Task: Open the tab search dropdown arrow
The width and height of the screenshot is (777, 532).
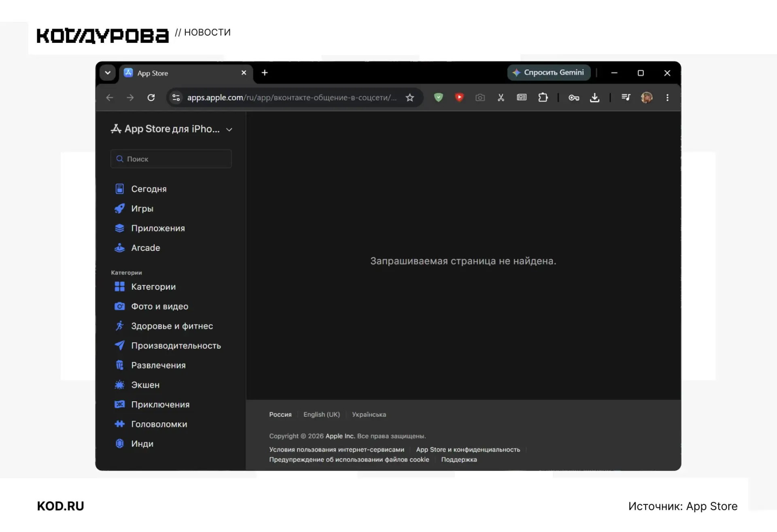Action: coord(108,73)
